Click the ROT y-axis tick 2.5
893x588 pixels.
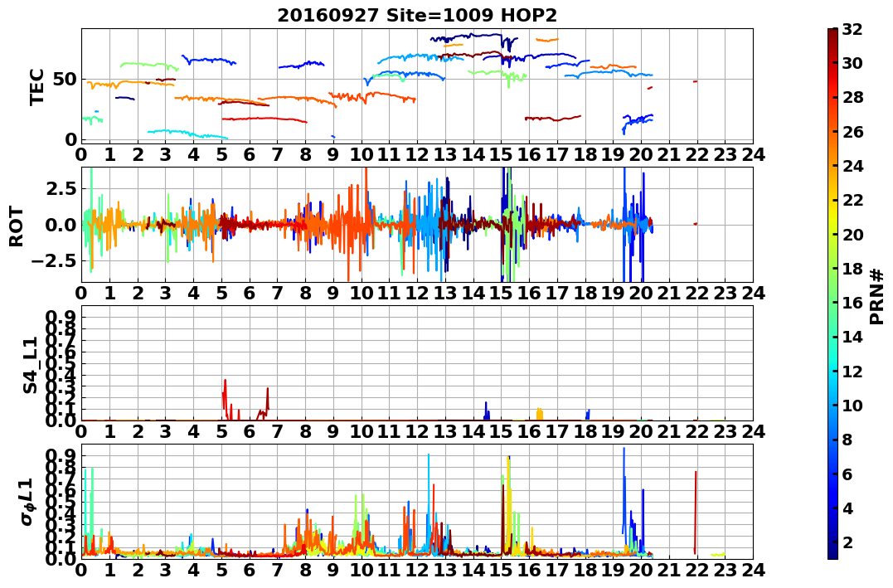point(61,188)
